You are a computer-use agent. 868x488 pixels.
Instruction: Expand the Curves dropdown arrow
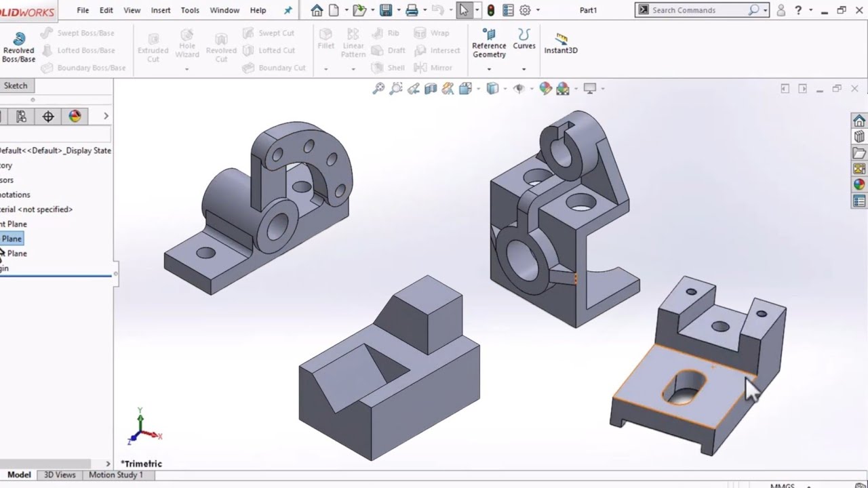coord(524,68)
